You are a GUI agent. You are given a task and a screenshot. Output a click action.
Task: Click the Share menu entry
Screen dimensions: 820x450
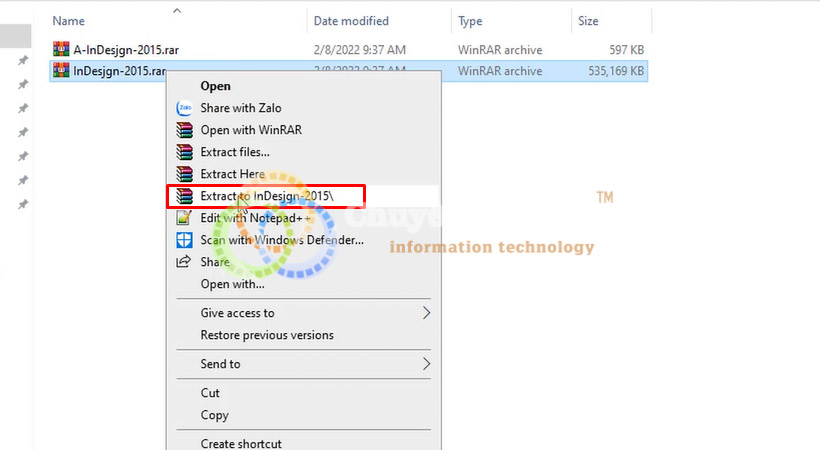(215, 262)
